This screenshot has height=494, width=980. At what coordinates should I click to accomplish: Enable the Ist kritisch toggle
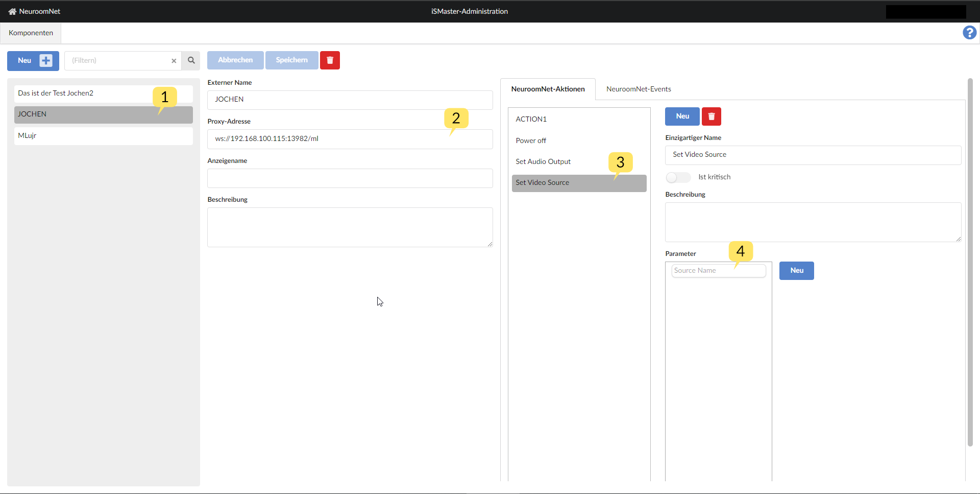pos(678,177)
